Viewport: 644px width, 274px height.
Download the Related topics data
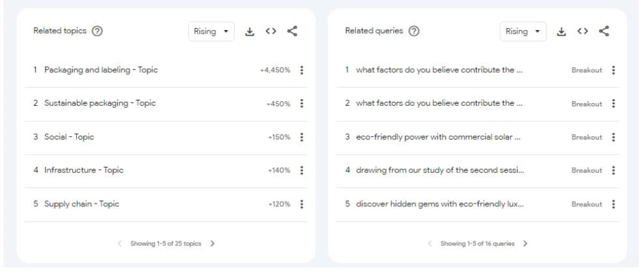click(249, 31)
